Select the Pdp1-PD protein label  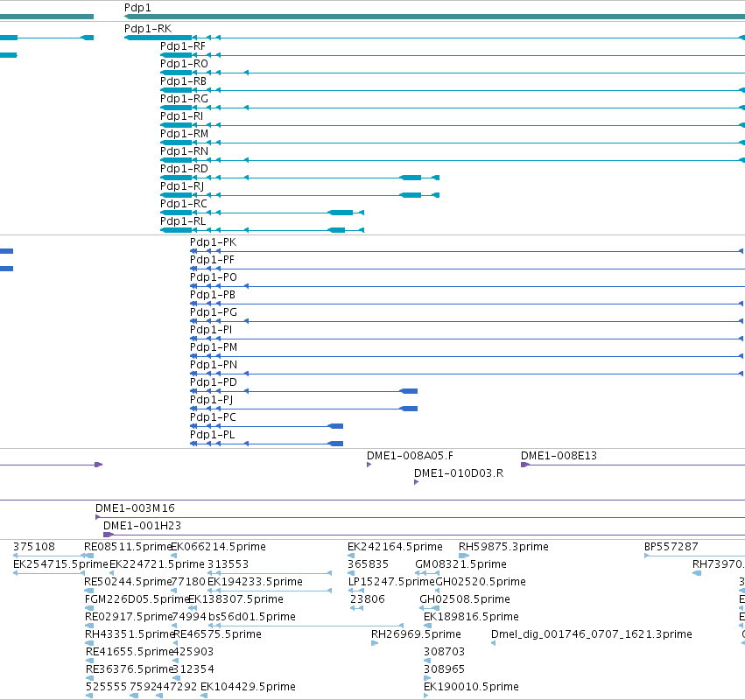(x=214, y=382)
